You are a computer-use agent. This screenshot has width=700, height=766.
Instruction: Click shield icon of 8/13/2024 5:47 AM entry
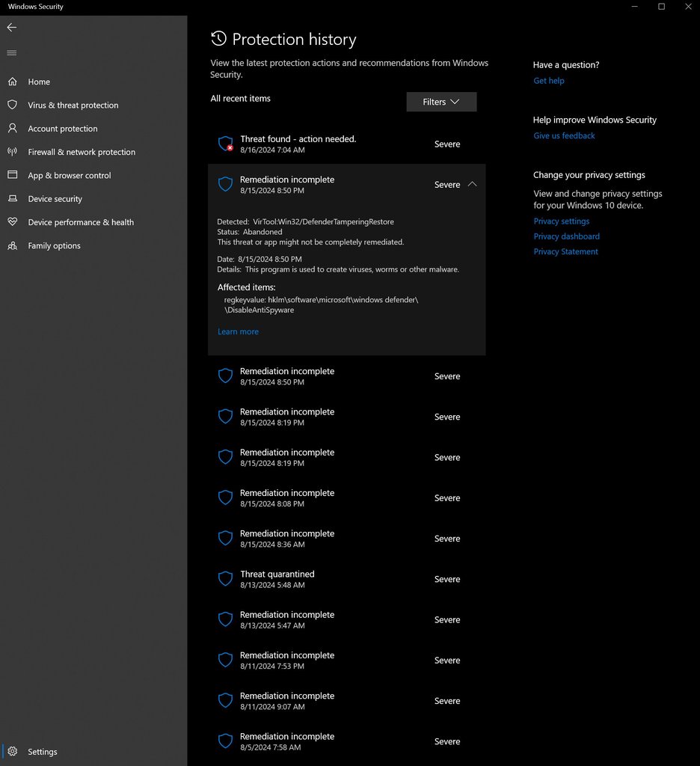click(225, 619)
